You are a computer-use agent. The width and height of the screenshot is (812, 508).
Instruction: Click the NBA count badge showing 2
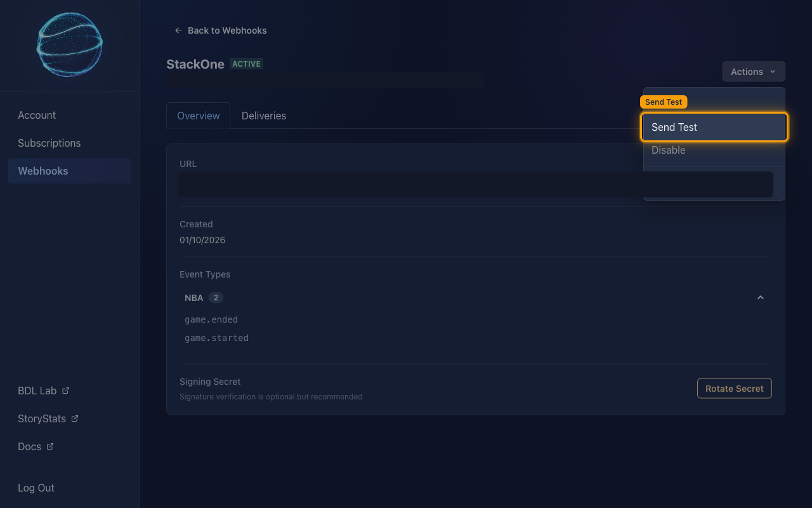(x=216, y=298)
